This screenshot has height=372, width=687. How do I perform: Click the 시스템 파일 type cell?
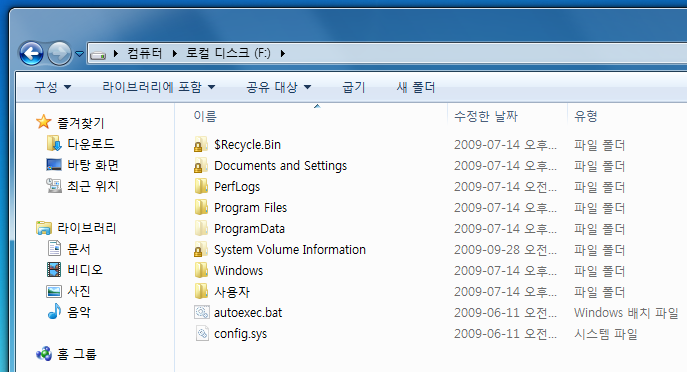click(606, 334)
